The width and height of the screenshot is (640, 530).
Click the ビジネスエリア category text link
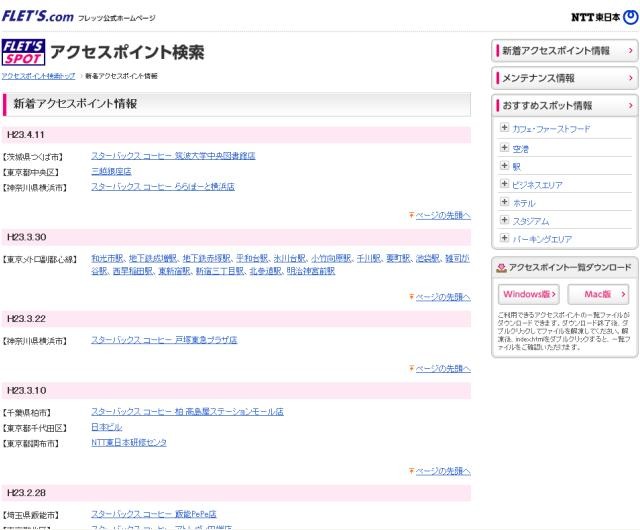538,185
